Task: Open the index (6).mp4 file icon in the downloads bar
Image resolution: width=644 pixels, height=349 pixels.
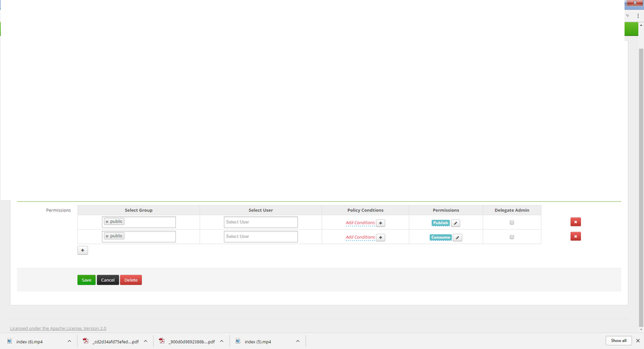Action: tap(10, 341)
